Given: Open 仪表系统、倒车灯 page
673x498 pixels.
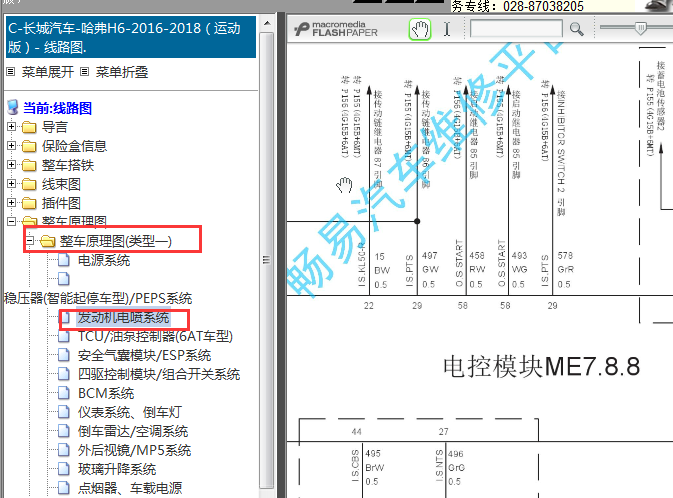Looking at the screenshot, I should click(130, 412).
